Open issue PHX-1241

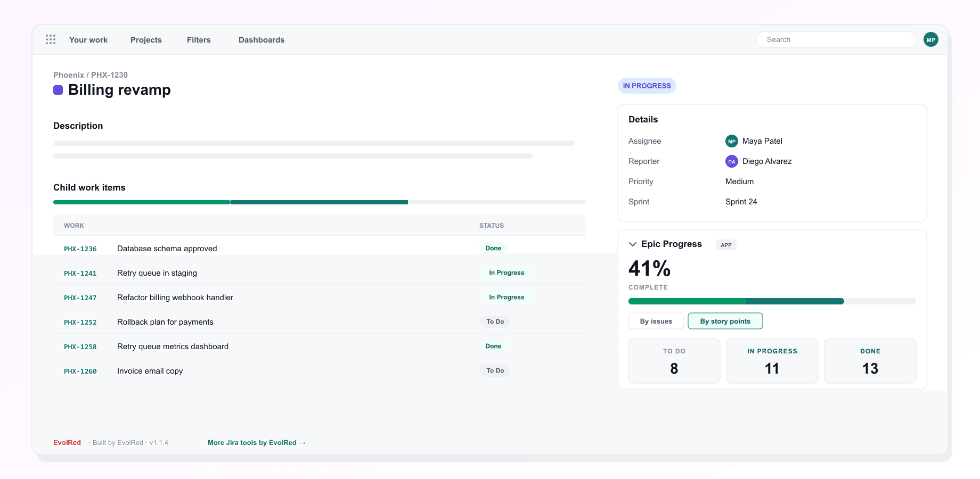tap(80, 273)
